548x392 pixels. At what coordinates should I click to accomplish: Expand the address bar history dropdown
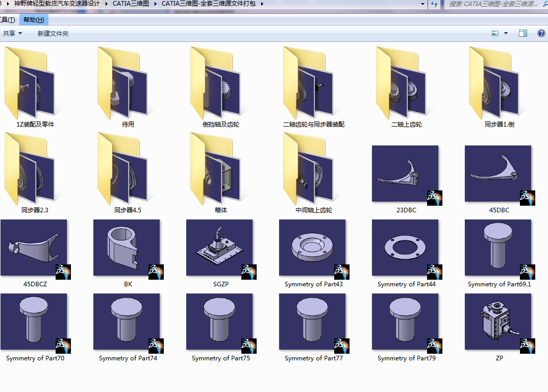click(422, 4)
